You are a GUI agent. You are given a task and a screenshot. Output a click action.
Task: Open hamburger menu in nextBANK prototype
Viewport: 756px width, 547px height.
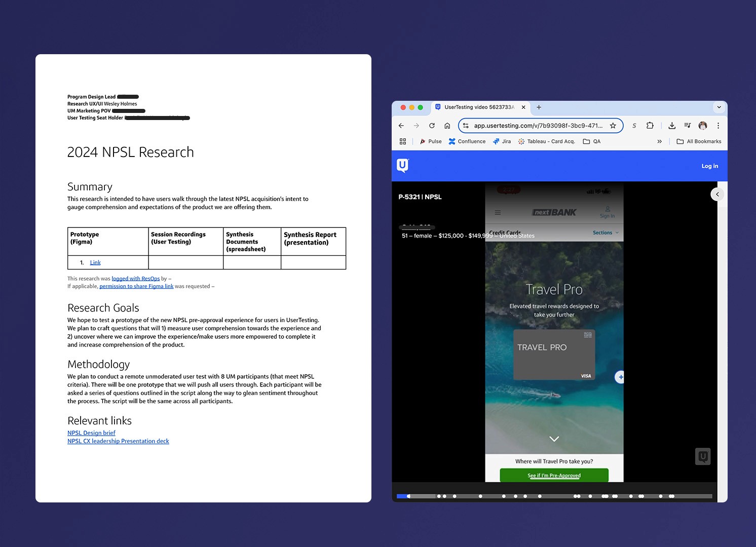point(498,213)
